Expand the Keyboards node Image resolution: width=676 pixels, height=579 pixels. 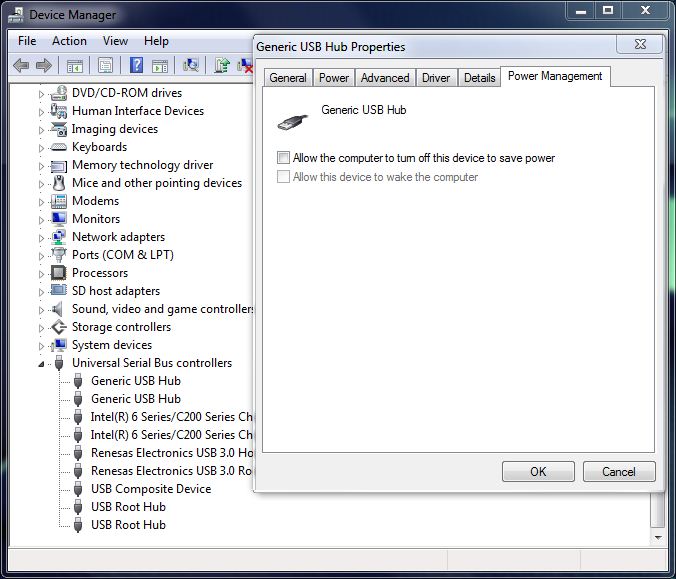click(x=41, y=148)
